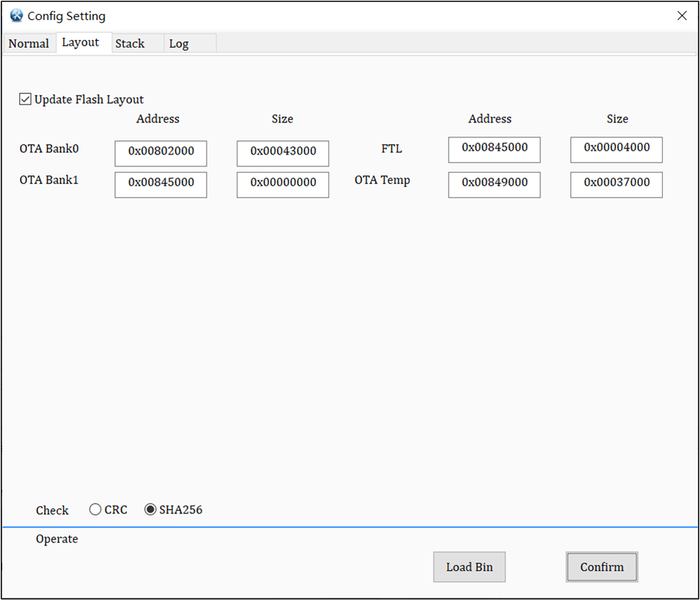Click the OTA Bank1 Address field
Viewport: 700px width, 600px height.
(x=160, y=184)
